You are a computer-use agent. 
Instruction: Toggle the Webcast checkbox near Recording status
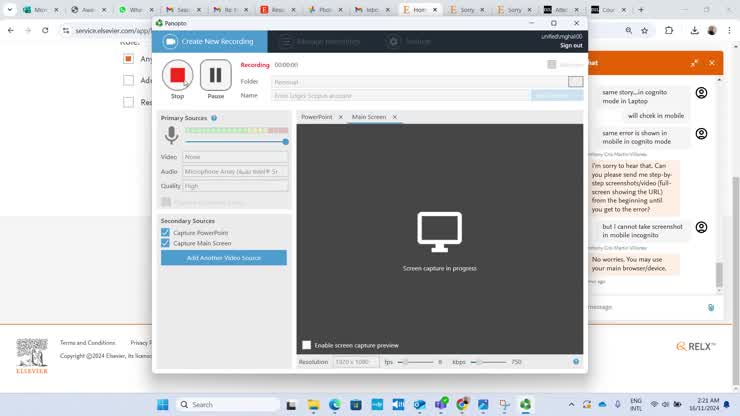coord(552,64)
